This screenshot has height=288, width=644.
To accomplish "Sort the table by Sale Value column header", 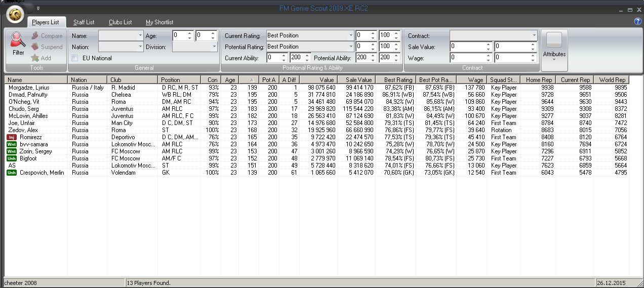I will point(357,80).
